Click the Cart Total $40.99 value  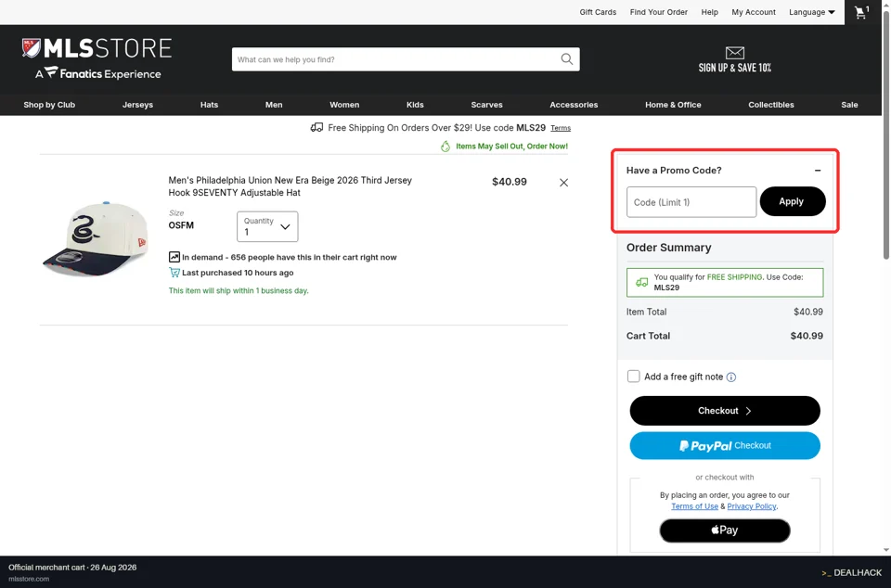tap(807, 336)
